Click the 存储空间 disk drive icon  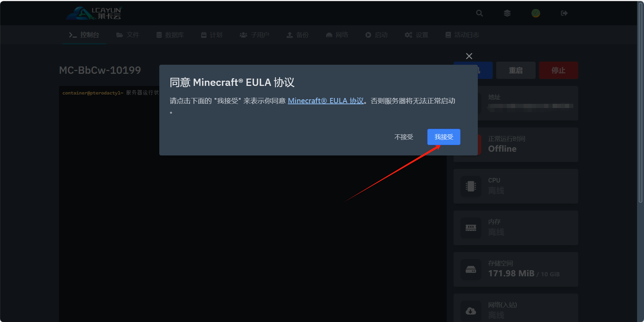471,269
